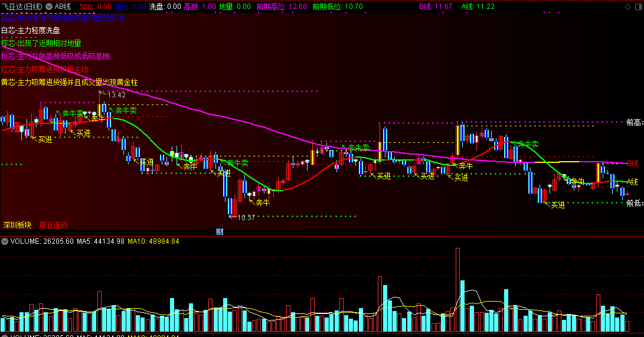
Task: Click the B线 label at chart right edge
Action: [633, 164]
